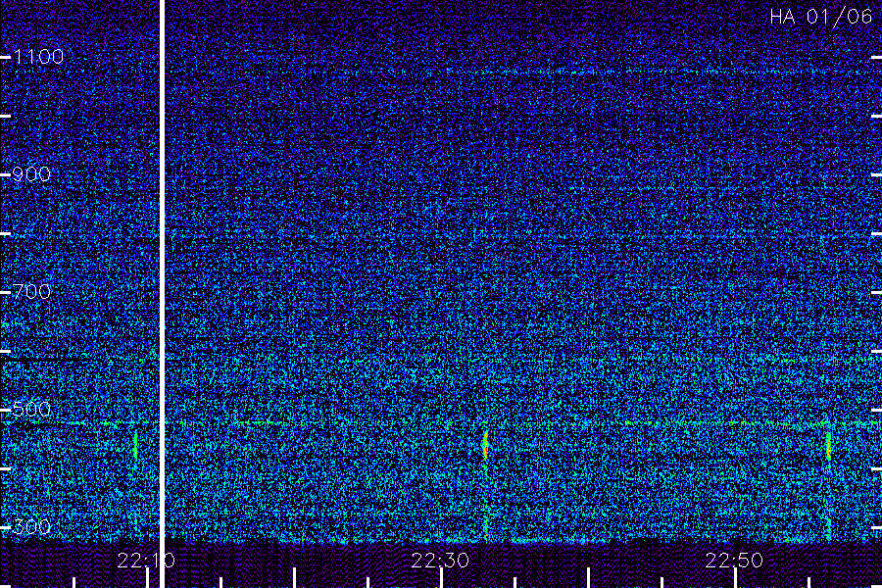Click the 22:30 time label
The width and height of the screenshot is (882, 588).
pos(440,561)
